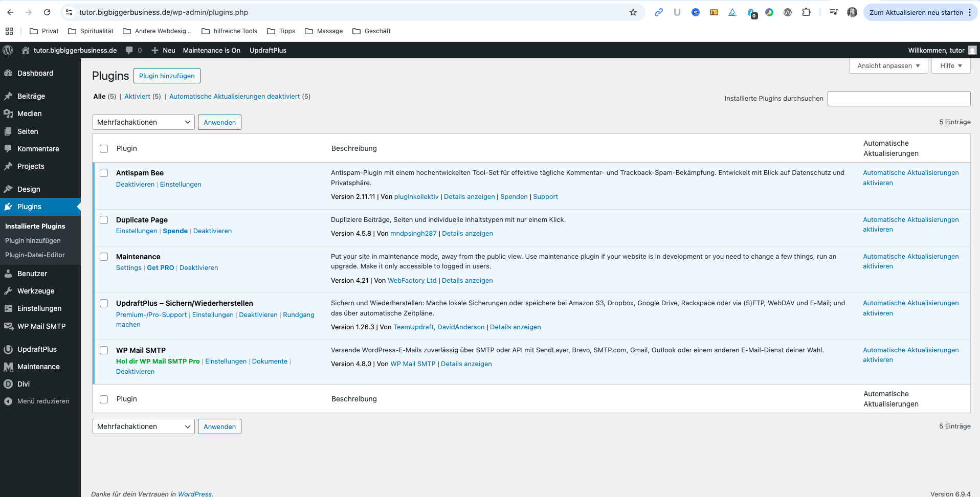This screenshot has height=497, width=980.
Task: Open top Mehrfachaktionen dropdown
Action: (x=144, y=122)
